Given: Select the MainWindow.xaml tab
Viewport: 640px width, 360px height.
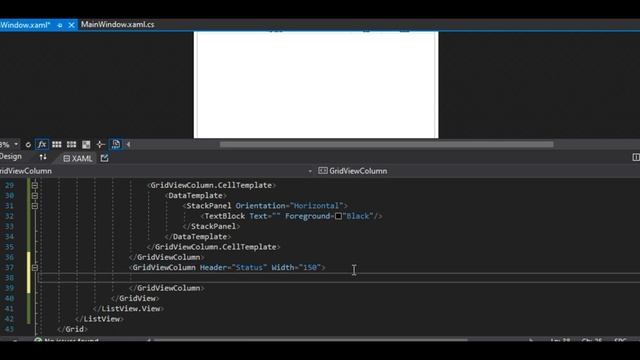Looking at the screenshot, I should tap(25, 25).
